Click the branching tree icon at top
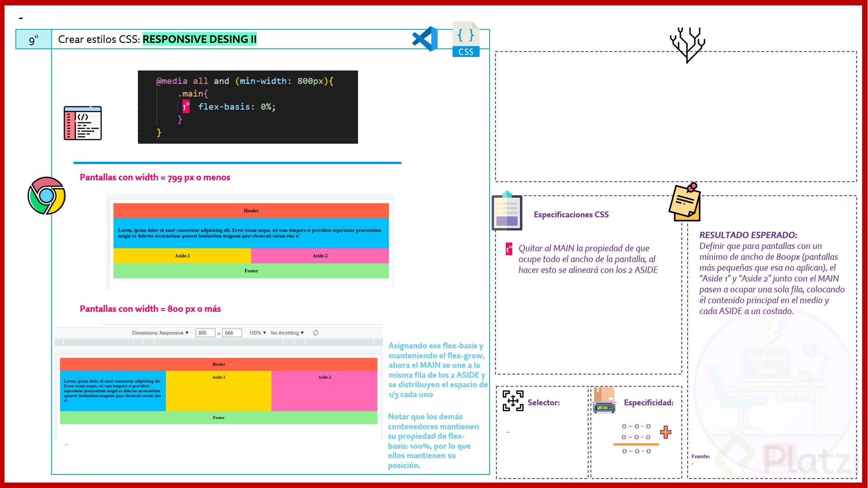868x488 pixels. coord(687,45)
